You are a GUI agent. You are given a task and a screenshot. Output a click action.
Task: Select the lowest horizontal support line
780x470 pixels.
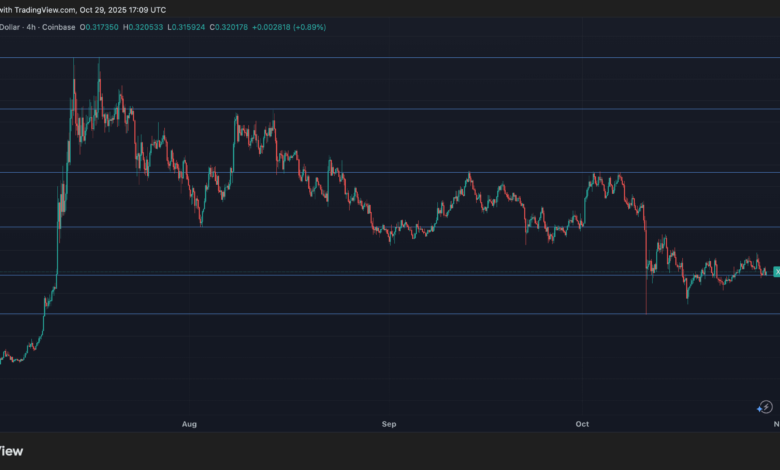coord(400,314)
